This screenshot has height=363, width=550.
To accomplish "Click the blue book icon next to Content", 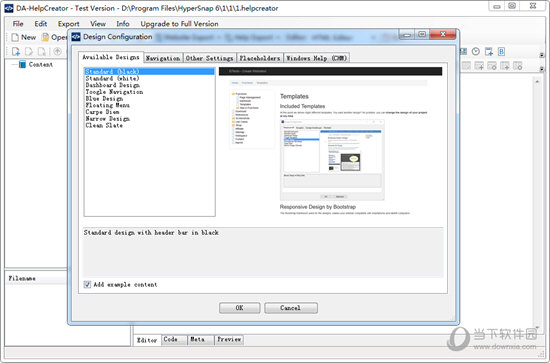I will tap(22, 65).
